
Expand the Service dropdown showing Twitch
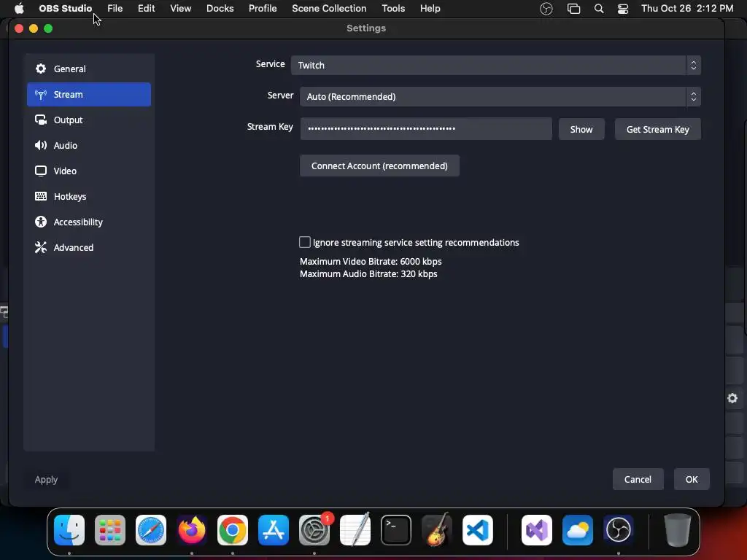click(x=495, y=65)
